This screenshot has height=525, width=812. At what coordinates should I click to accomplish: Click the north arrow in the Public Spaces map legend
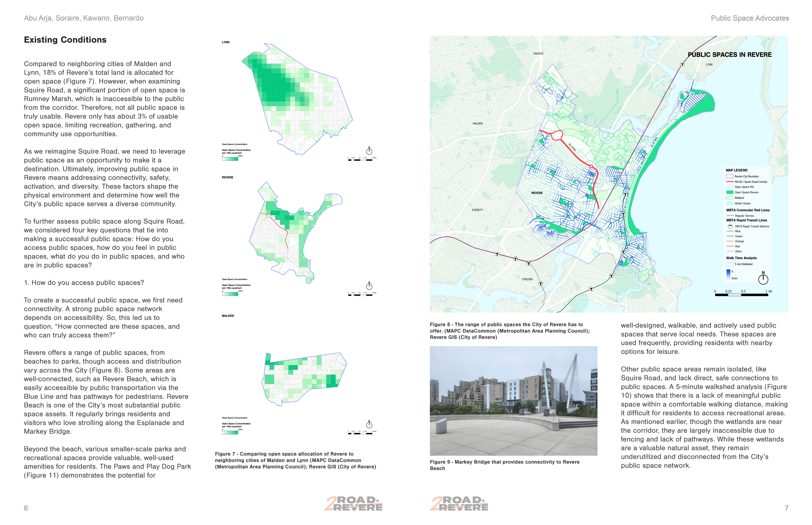pyautogui.click(x=763, y=278)
